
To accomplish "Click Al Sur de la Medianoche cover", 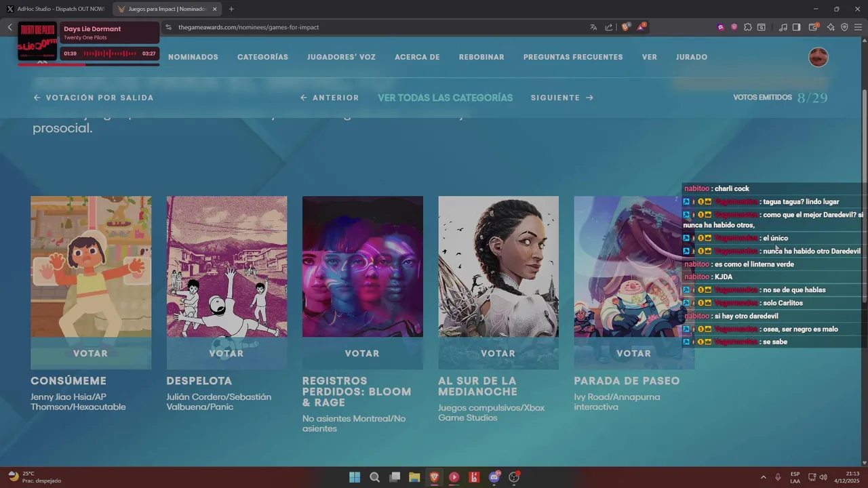I will [x=498, y=266].
